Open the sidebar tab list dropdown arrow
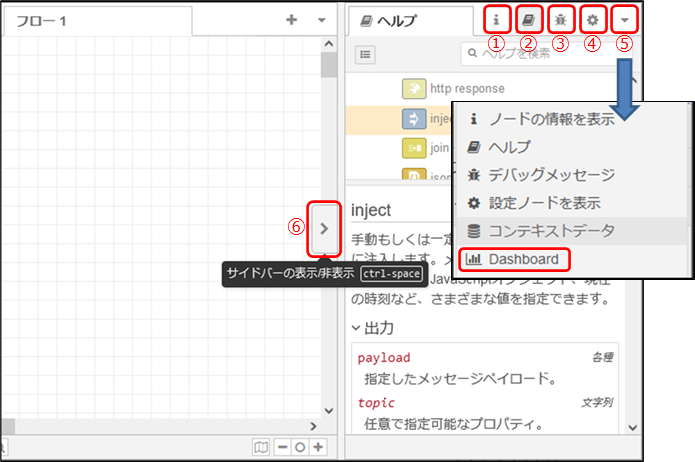The width and height of the screenshot is (695, 462). [625, 19]
